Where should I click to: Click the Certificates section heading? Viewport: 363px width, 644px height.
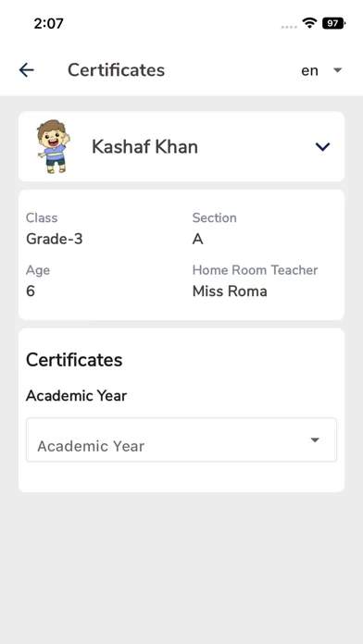(x=74, y=360)
